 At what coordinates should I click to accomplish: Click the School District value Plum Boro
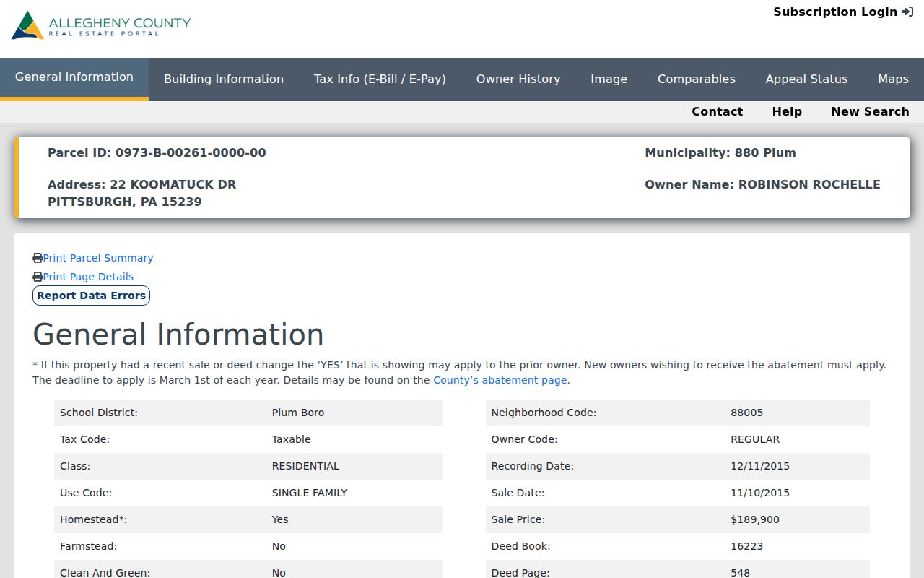(298, 413)
